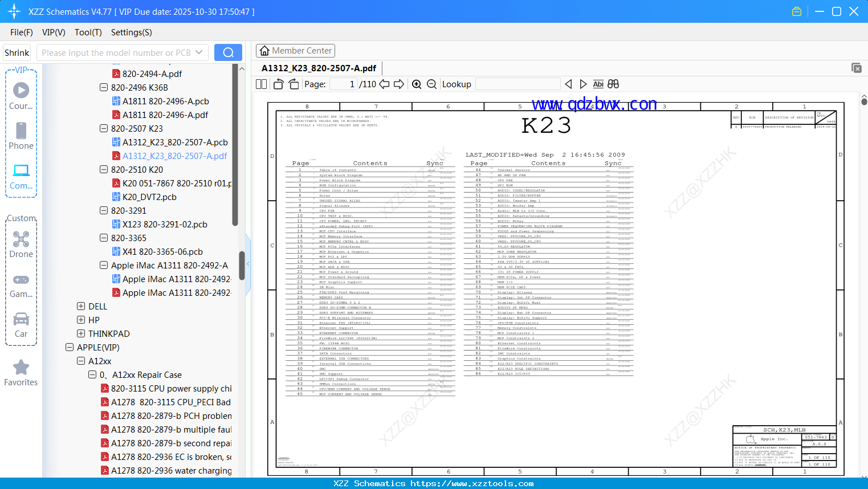Collapse the 820-2507 K23 folder
The width and height of the screenshot is (868, 489).
pyautogui.click(x=104, y=129)
